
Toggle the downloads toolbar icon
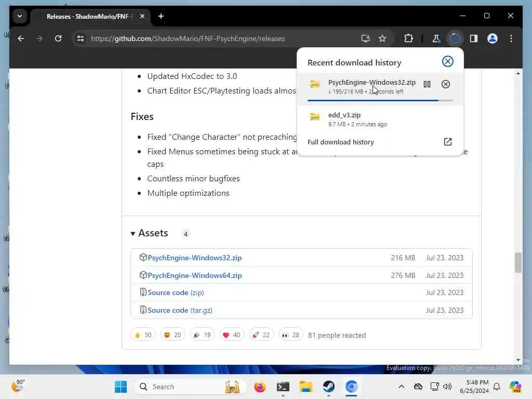[x=455, y=38]
